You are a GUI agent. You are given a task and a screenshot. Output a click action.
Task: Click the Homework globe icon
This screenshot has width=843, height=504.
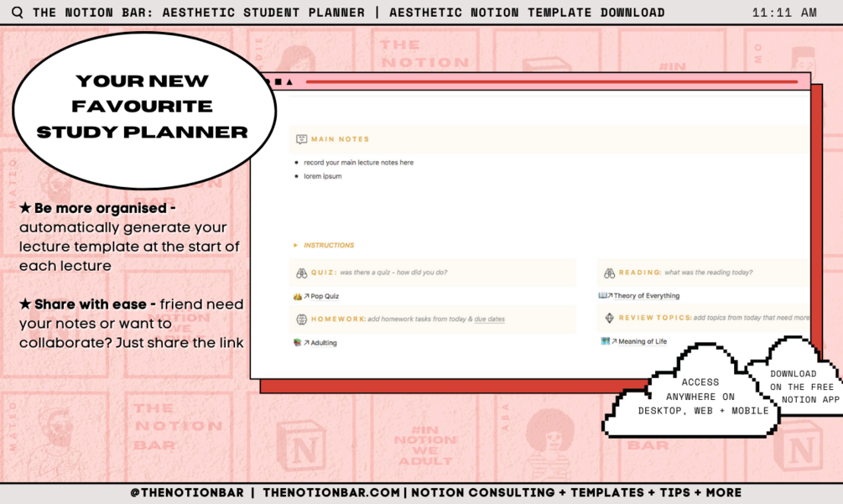[302, 320]
